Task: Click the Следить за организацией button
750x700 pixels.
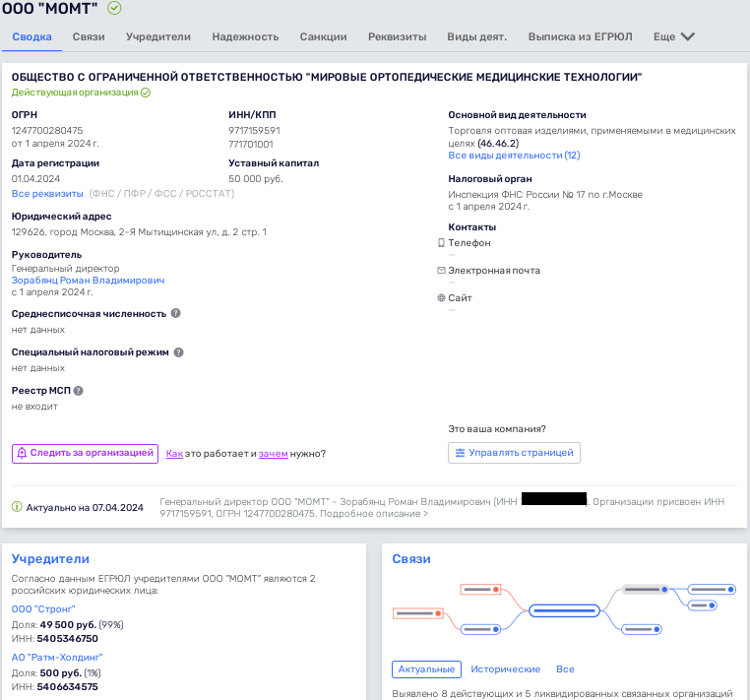Action: pos(85,453)
